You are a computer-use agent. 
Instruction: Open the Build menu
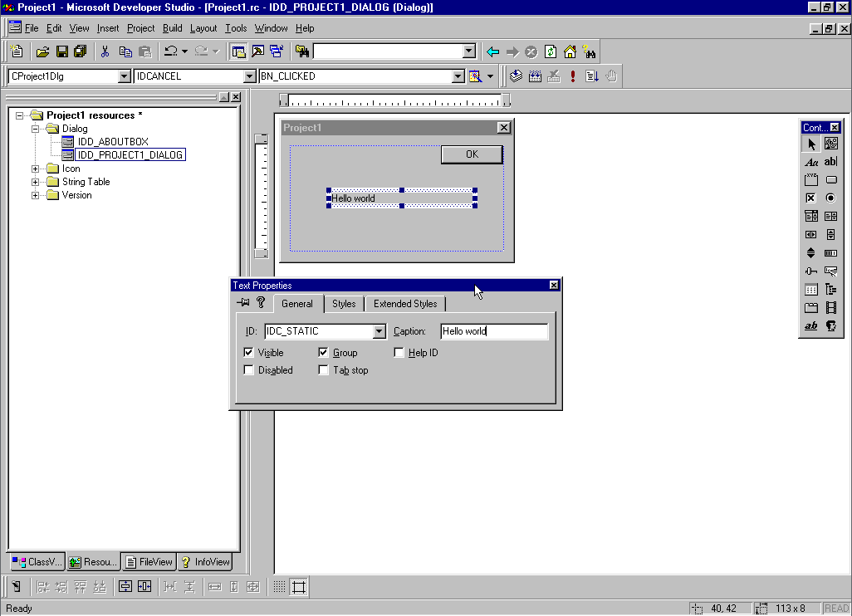[x=172, y=28]
